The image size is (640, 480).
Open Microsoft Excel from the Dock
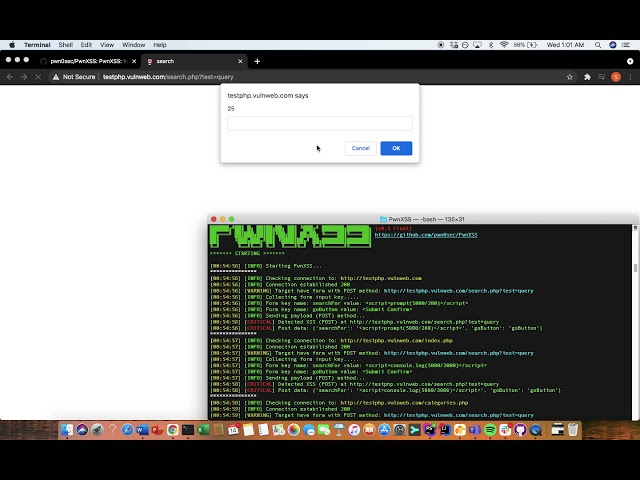click(203, 430)
